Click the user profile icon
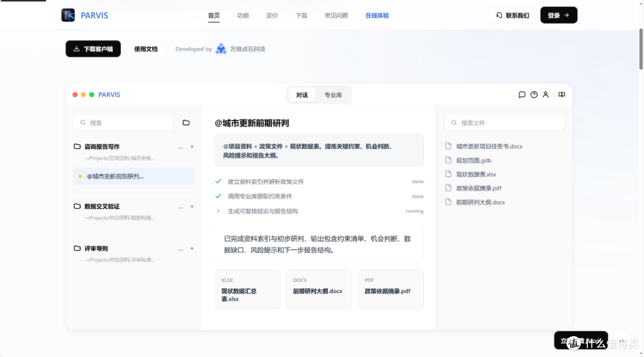 click(x=546, y=95)
